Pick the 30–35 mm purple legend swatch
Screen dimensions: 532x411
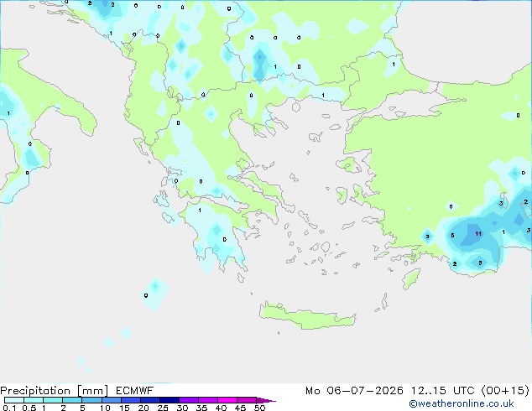pyautogui.click(x=188, y=400)
